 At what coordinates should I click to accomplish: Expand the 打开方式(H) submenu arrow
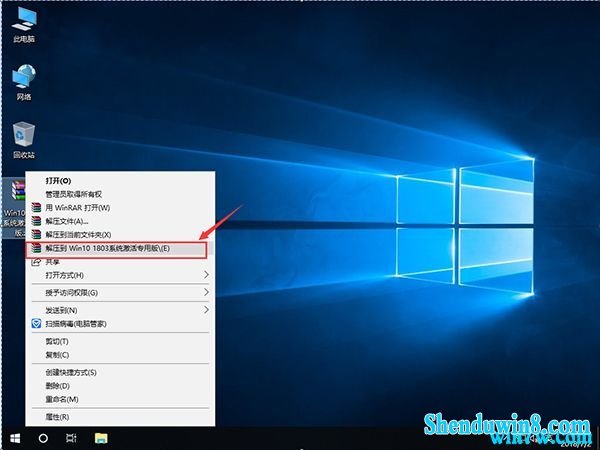206,275
